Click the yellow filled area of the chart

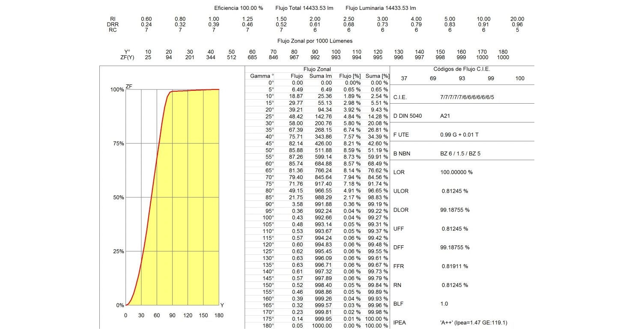click(x=188, y=214)
